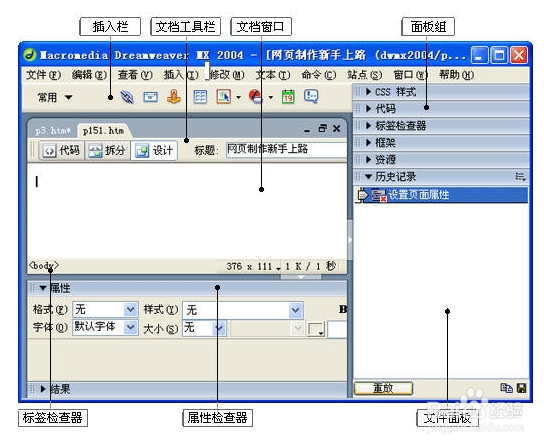Click inside the document editing area
Screen dimensions: 557x447
tap(187, 211)
